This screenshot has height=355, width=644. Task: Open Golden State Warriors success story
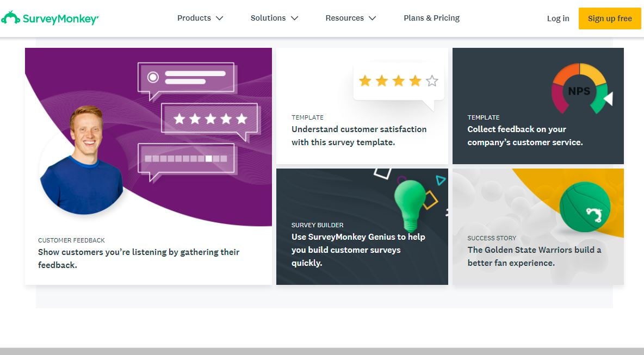534,257
